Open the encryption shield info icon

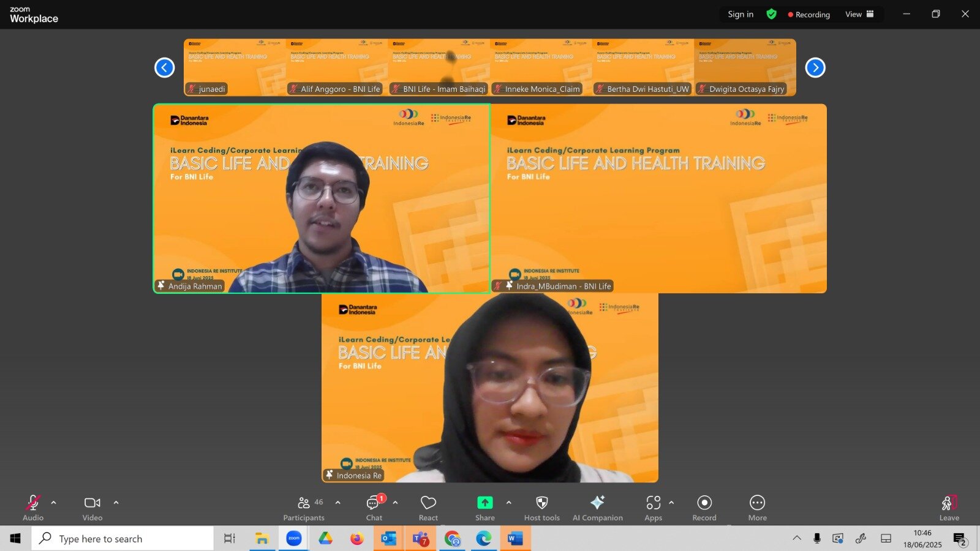[x=772, y=14]
